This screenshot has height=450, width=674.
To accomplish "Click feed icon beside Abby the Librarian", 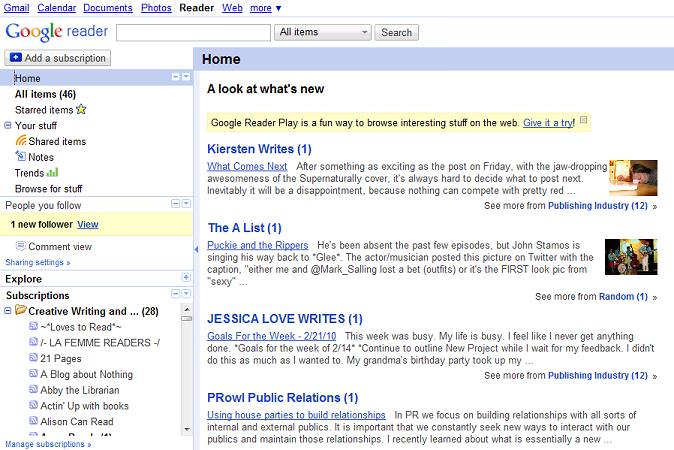I will [x=34, y=389].
